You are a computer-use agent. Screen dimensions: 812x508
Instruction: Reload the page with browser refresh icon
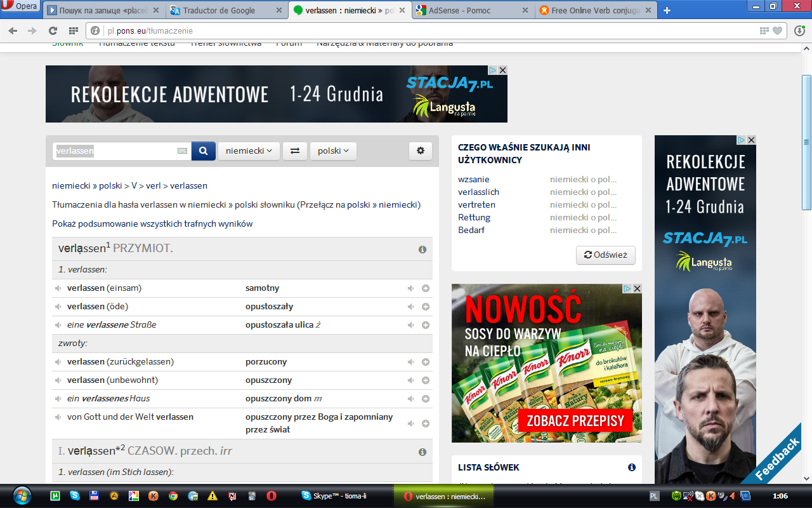53,30
